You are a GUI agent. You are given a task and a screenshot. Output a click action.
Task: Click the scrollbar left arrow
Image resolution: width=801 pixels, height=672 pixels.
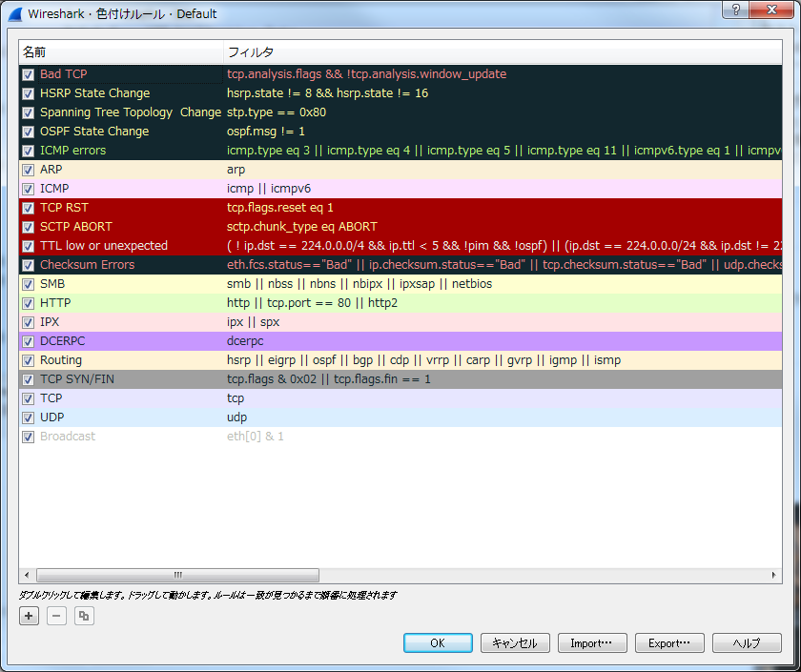click(x=27, y=575)
